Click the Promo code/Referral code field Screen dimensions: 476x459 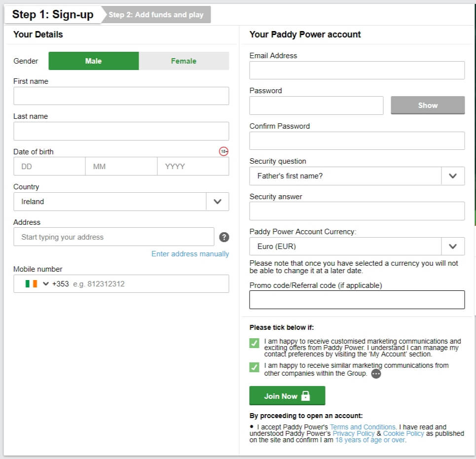click(x=357, y=300)
